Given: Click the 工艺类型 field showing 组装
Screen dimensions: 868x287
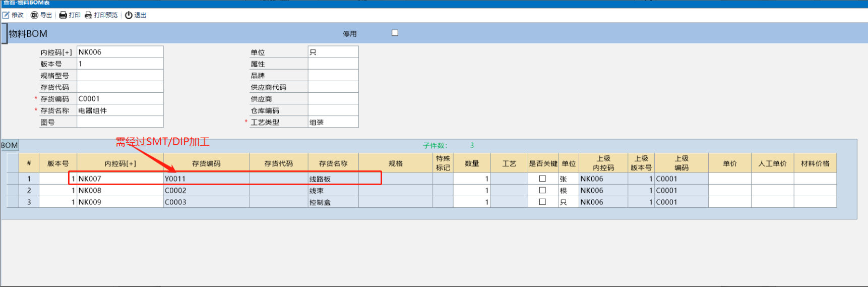Looking at the screenshot, I should (333, 122).
